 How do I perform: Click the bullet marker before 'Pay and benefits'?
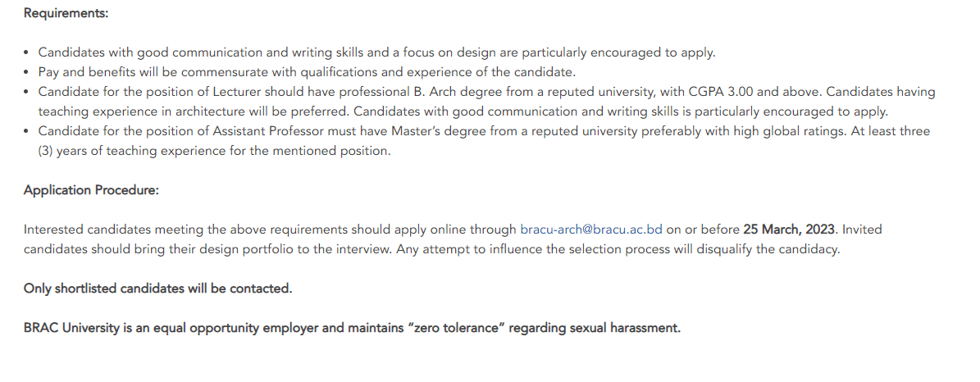[26, 72]
